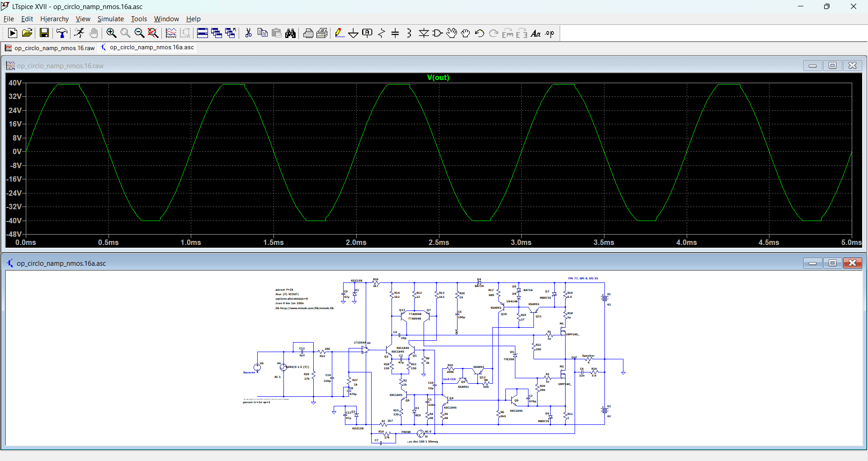This screenshot has height=461, width=868.
Task: Open the Window menu
Action: (x=166, y=19)
